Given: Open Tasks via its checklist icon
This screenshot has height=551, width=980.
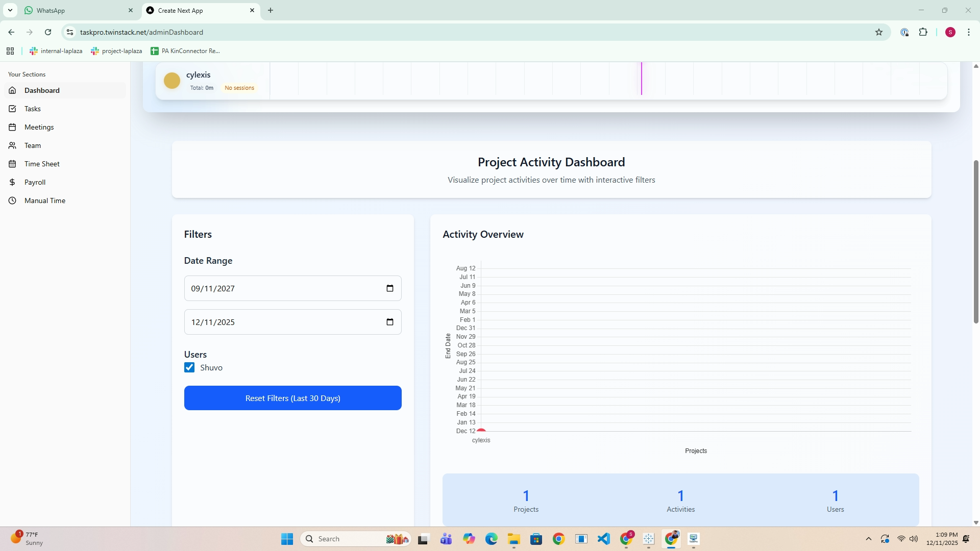Looking at the screenshot, I should 12,109.
